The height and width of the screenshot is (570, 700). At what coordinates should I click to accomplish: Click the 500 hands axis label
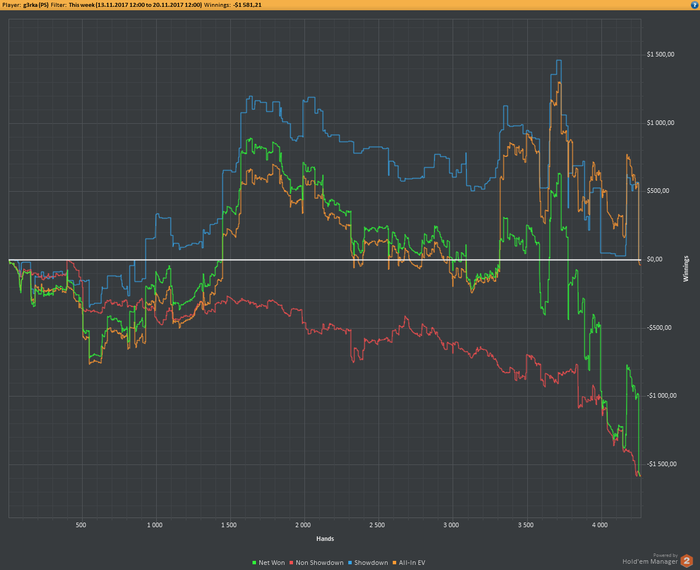coord(81,525)
